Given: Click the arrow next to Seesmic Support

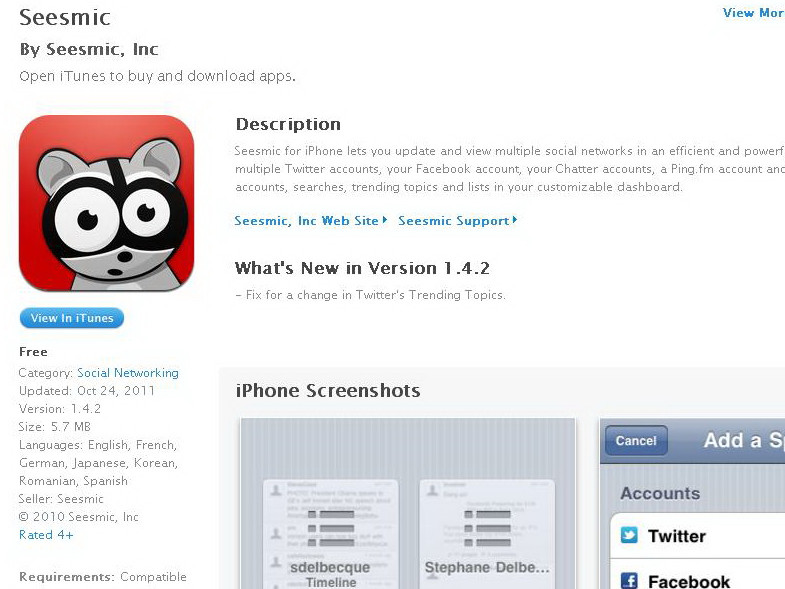Looking at the screenshot, I should [x=515, y=220].
